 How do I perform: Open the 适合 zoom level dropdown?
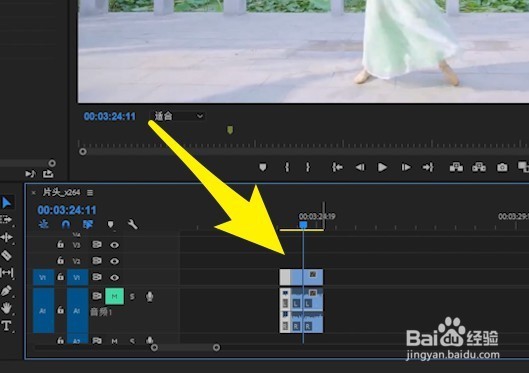pyautogui.click(x=178, y=116)
